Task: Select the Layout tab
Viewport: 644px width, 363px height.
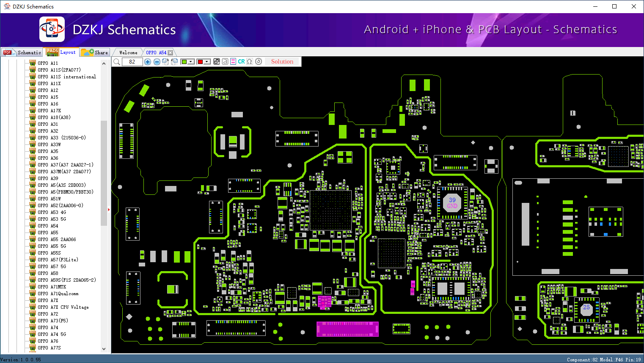Action: pos(61,52)
